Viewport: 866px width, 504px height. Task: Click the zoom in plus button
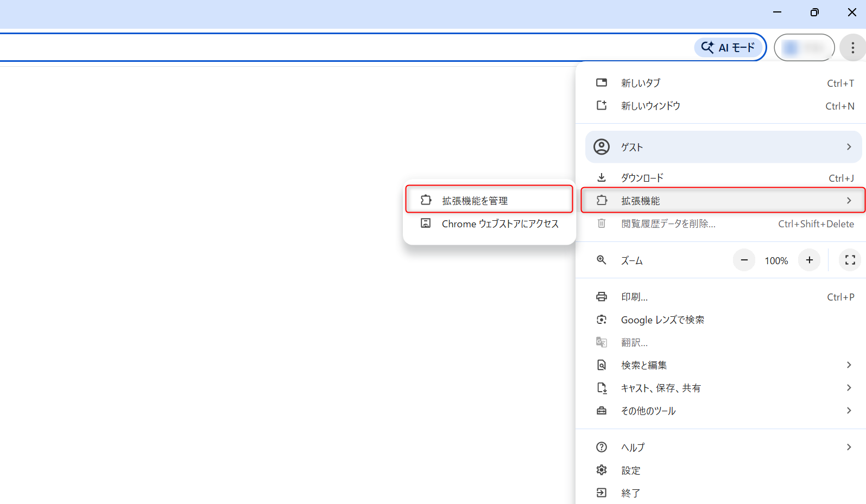(x=809, y=260)
